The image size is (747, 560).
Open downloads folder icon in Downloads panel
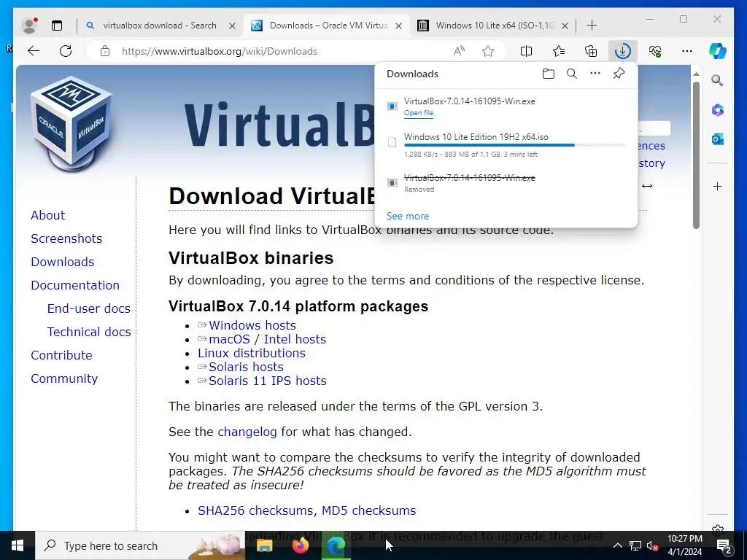coord(549,74)
